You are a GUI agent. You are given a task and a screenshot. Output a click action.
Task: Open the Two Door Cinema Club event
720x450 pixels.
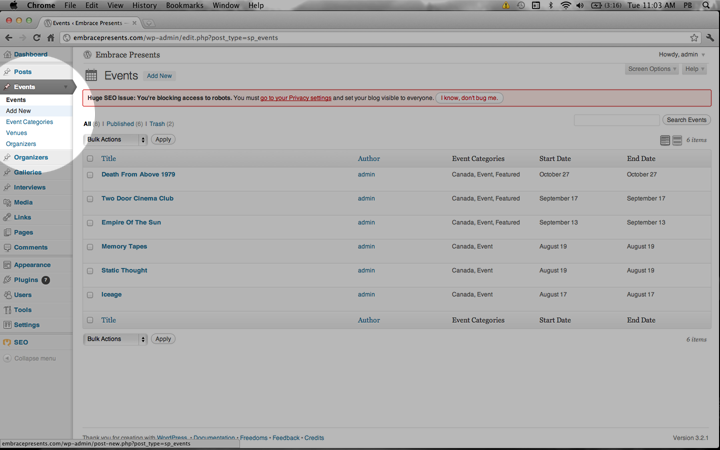click(x=137, y=198)
